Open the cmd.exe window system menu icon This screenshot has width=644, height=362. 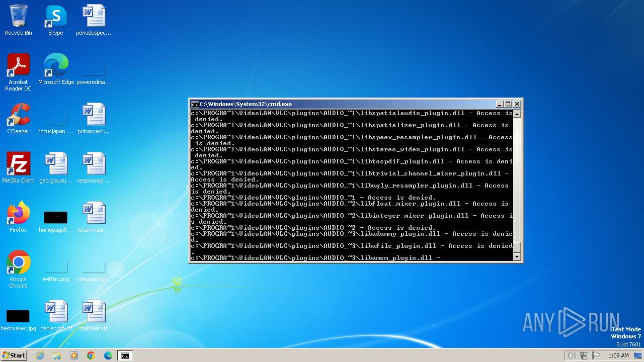pyautogui.click(x=195, y=104)
